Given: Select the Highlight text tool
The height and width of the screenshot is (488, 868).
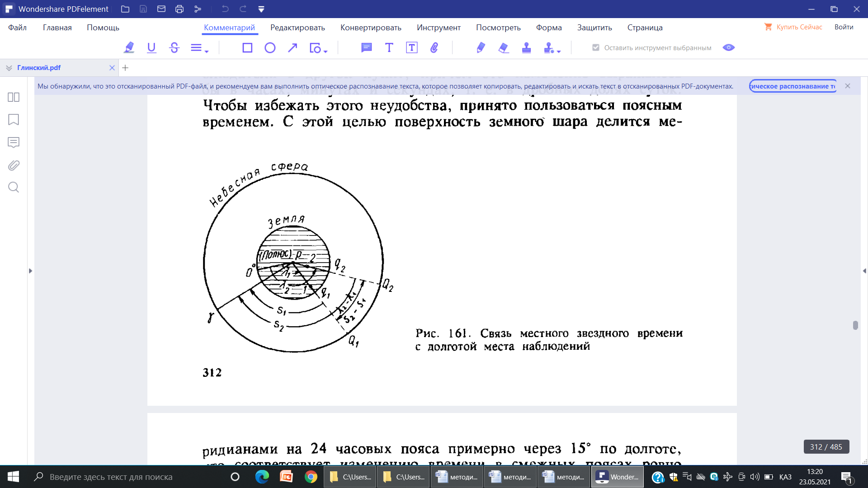Looking at the screenshot, I should coord(129,47).
